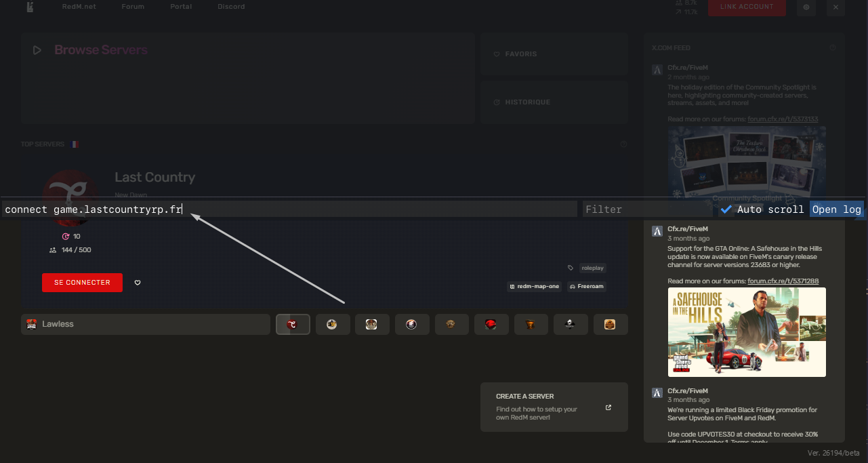This screenshot has height=463, width=868.
Task: Open the Favoris server list
Action: pos(554,54)
